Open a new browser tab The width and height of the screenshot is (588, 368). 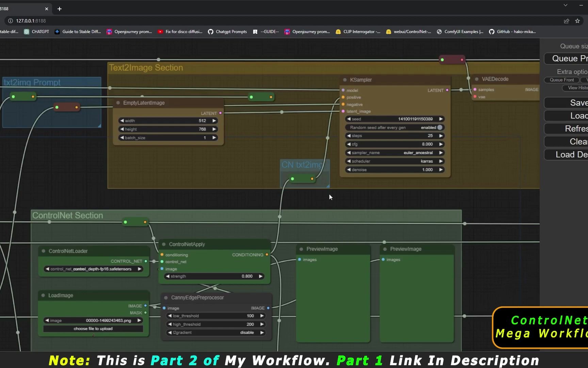coord(60,9)
